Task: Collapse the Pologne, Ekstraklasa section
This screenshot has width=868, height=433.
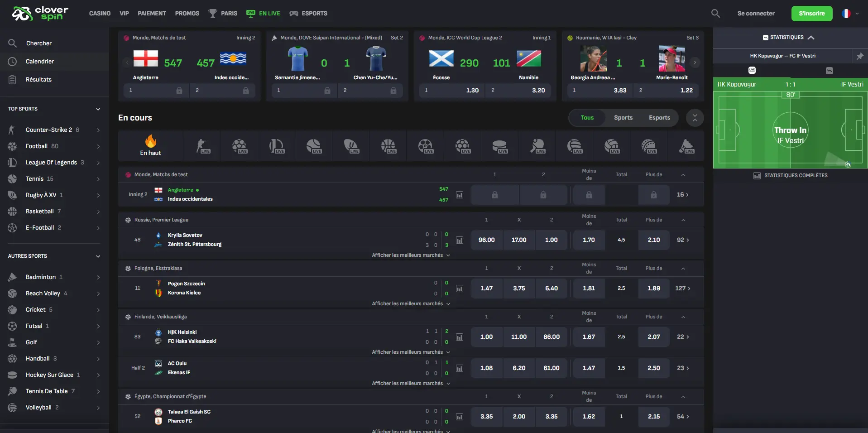Action: pyautogui.click(x=683, y=269)
